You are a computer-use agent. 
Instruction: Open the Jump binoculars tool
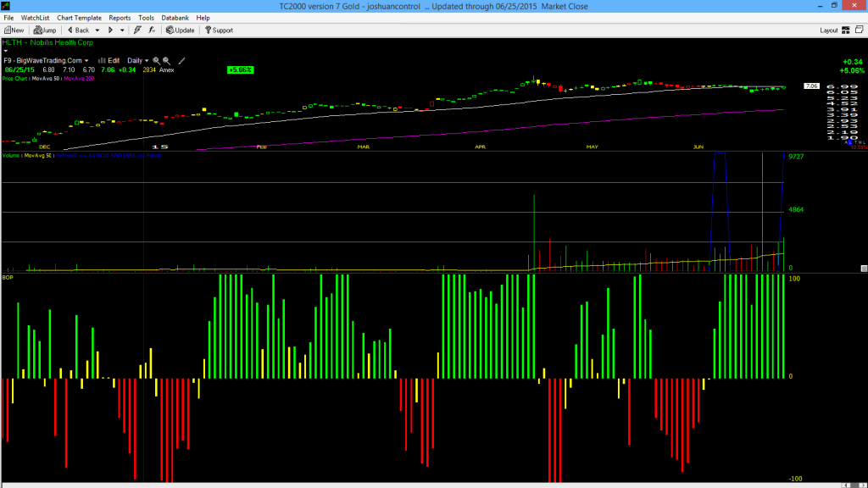click(x=45, y=30)
